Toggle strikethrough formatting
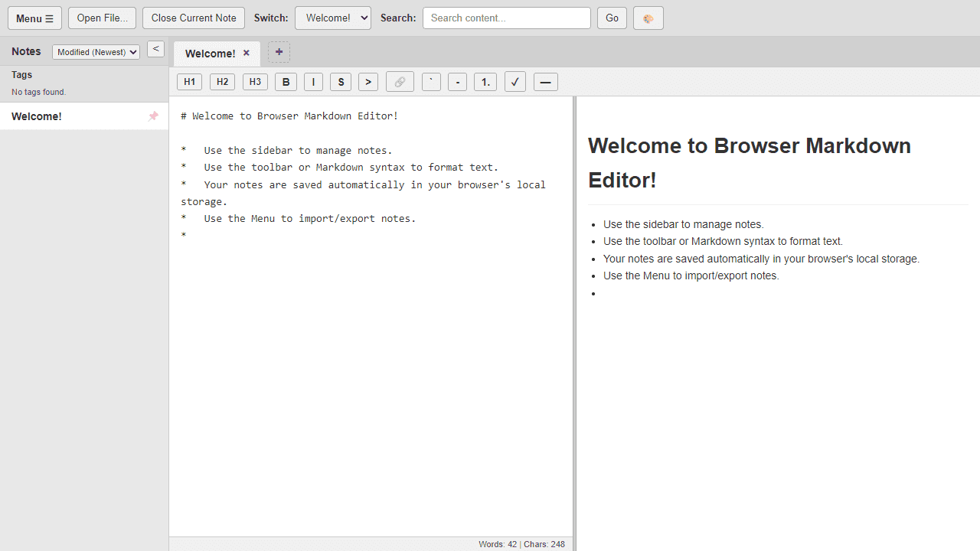 [341, 82]
